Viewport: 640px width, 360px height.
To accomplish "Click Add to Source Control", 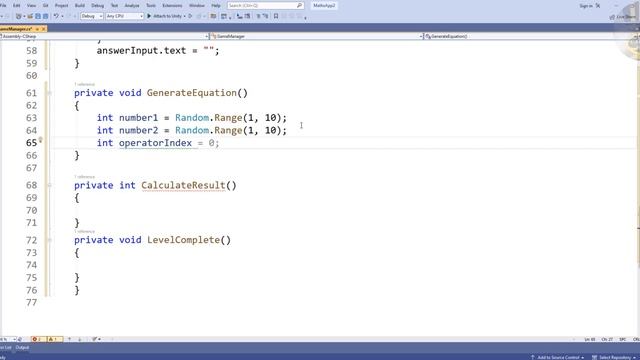I will [x=557, y=357].
